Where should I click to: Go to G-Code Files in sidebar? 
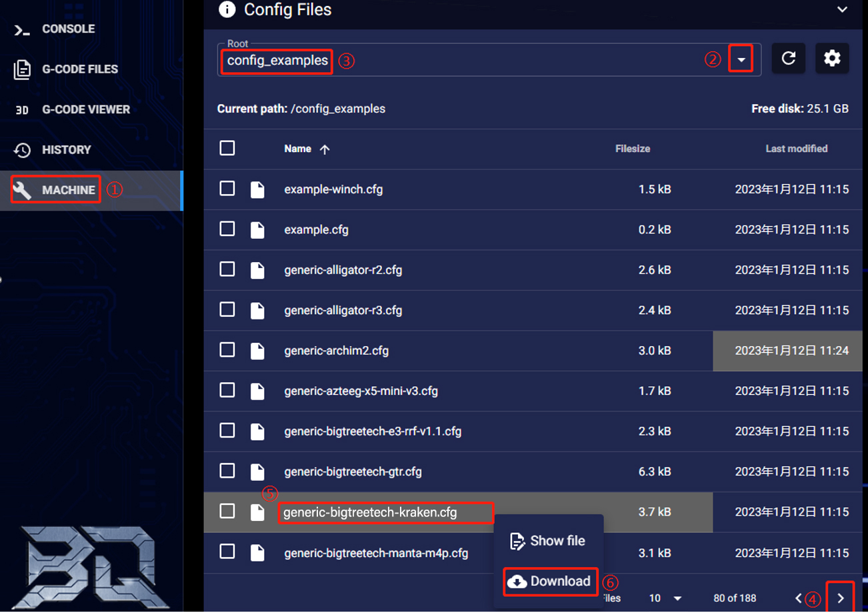pyautogui.click(x=79, y=69)
